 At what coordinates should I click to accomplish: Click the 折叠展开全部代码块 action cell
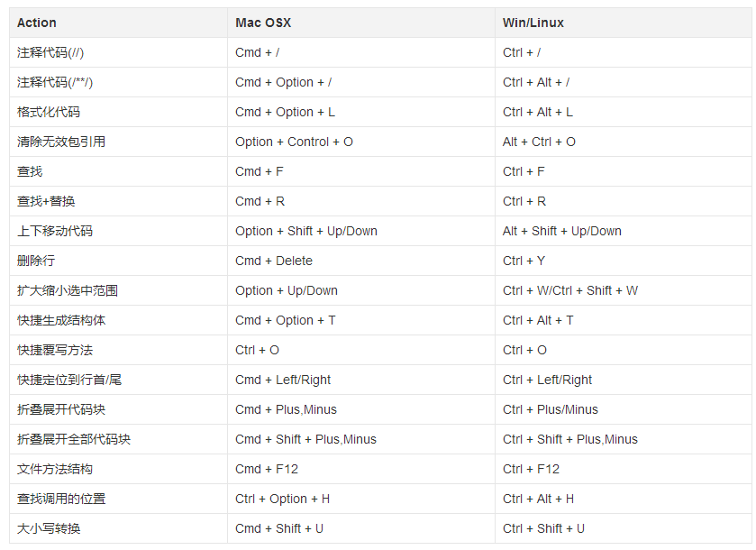[x=118, y=439]
